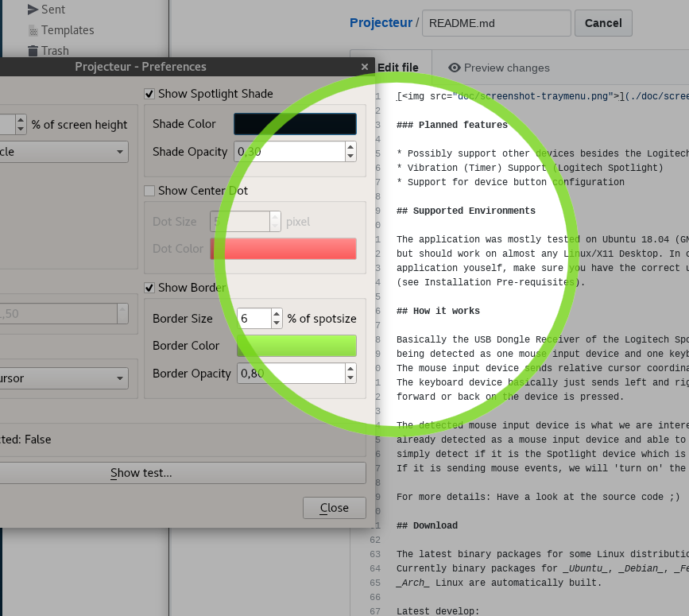Switch to the Edit file tab
This screenshot has width=689, height=616.
[397, 68]
